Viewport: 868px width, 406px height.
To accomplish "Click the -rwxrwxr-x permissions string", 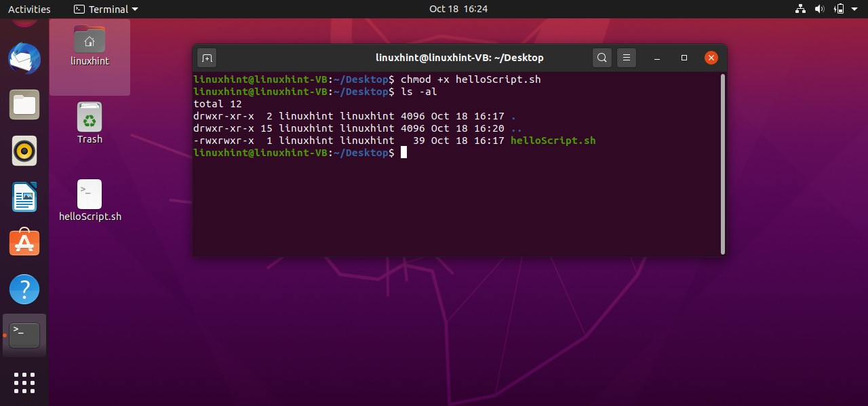I will click(x=224, y=141).
